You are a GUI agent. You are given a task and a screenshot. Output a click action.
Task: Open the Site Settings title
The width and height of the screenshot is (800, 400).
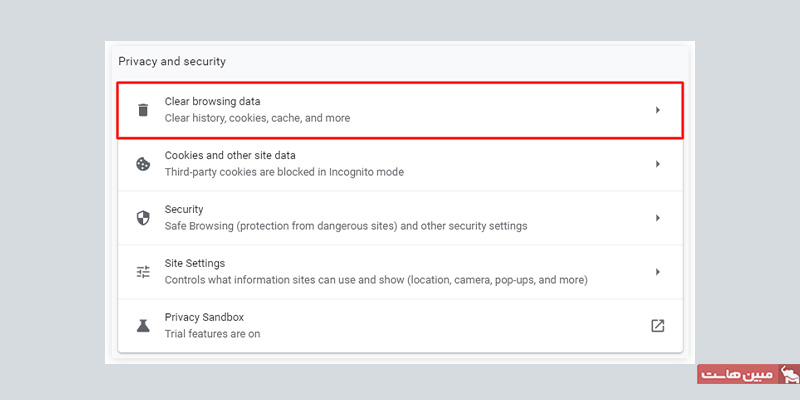195,264
